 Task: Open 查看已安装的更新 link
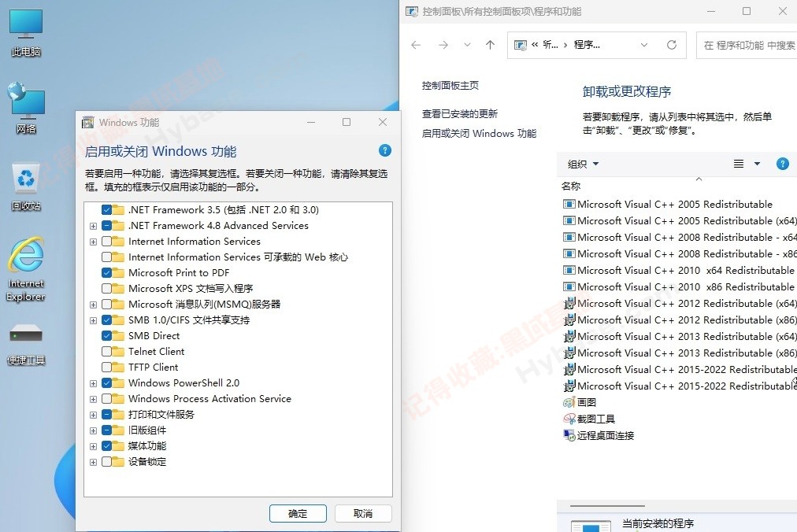click(x=459, y=114)
